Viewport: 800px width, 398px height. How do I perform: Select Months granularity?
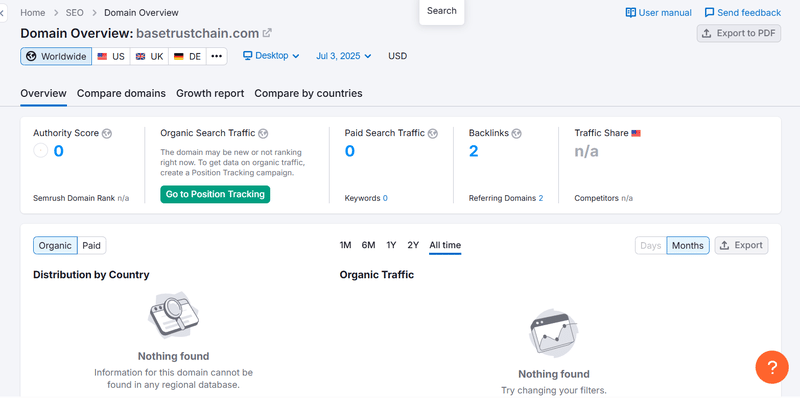688,245
